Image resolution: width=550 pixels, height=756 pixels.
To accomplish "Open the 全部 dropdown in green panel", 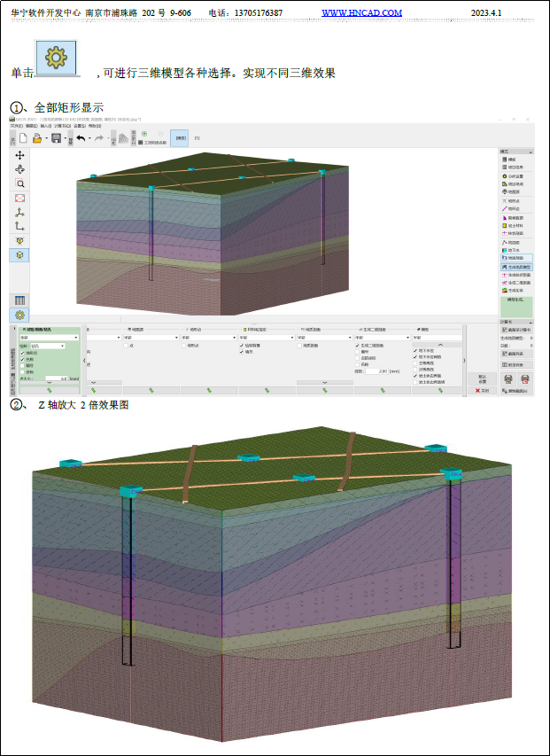I will 49,338.
